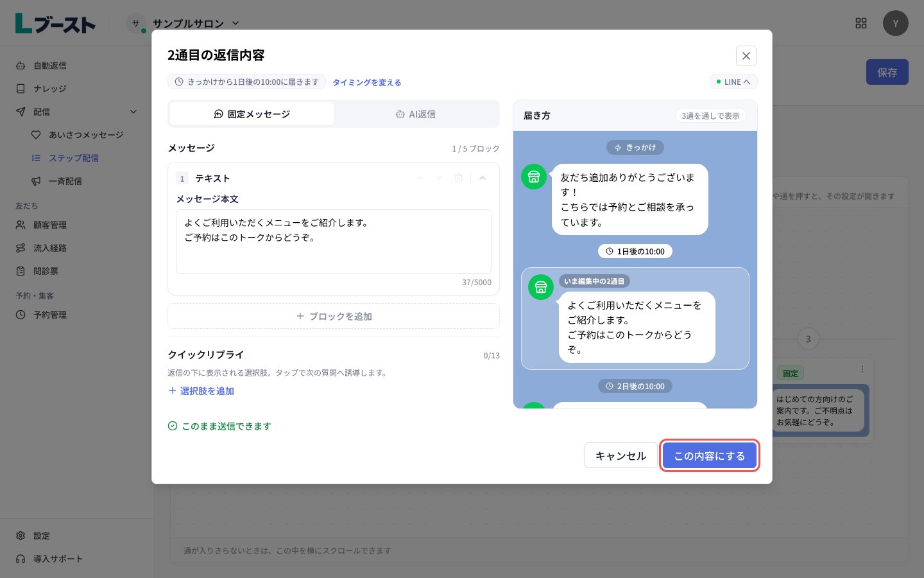Close the 2通目の返信内容 dialog with the X
Viewport: 924px width, 578px height.
(746, 56)
